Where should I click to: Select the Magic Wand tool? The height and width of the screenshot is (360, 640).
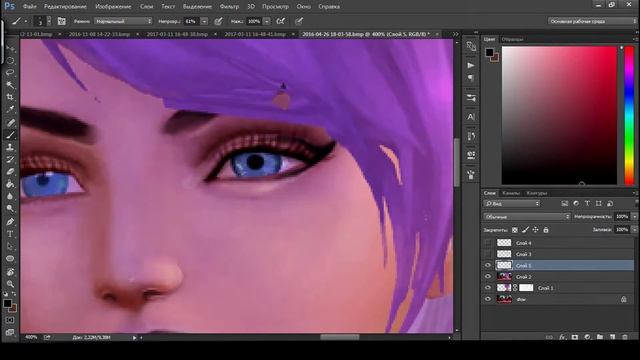tap(10, 85)
